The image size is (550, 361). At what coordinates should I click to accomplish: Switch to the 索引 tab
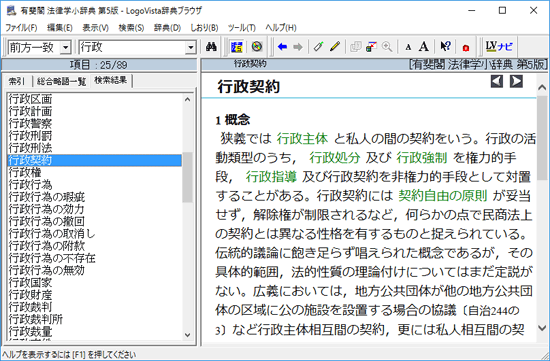click(x=17, y=81)
